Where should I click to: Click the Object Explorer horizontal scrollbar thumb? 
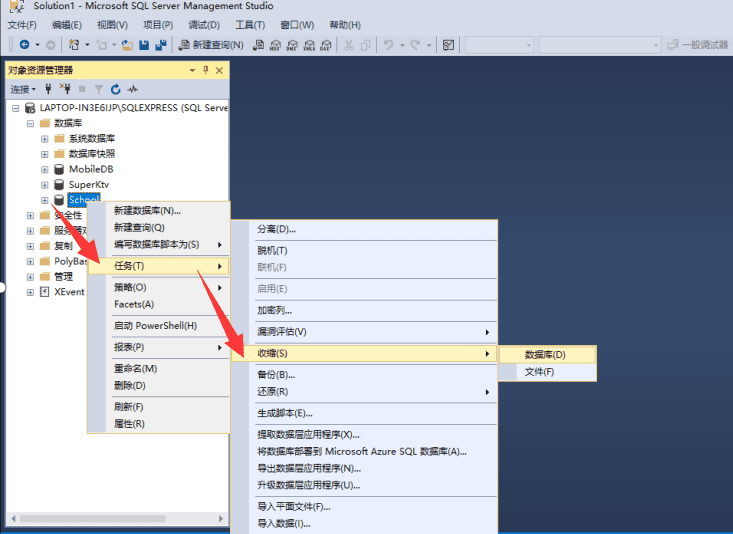point(93,519)
